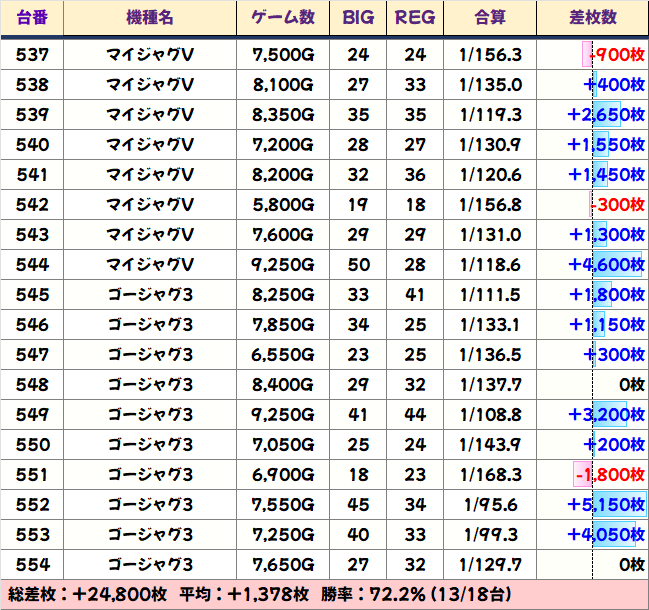Select machine number 540 cell

point(32,145)
